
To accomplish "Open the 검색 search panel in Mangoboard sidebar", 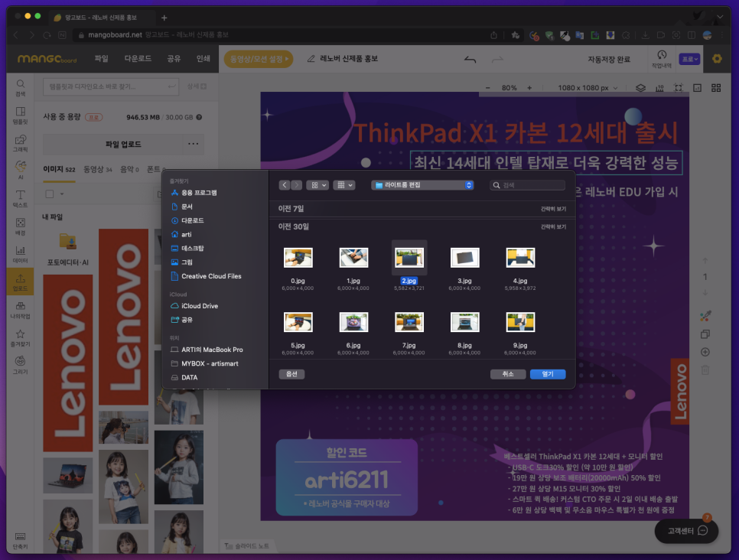I will (x=20, y=88).
